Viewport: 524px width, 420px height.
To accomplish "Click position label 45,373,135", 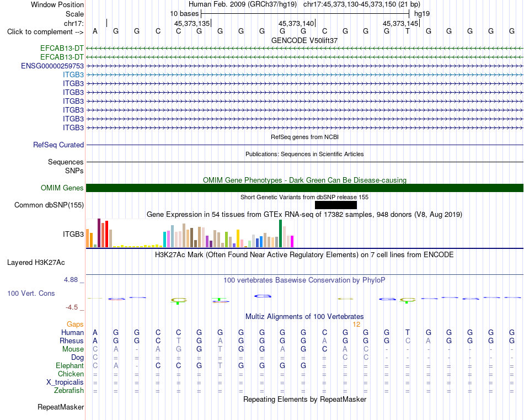I will pos(192,23).
